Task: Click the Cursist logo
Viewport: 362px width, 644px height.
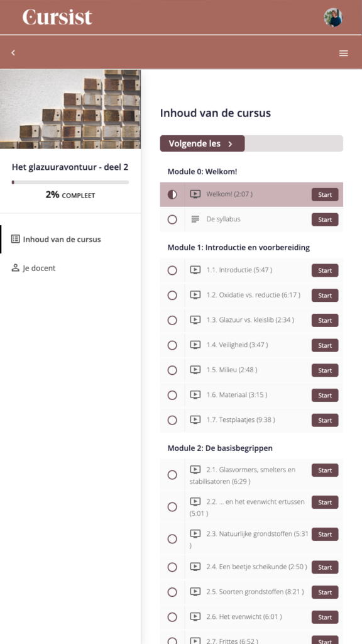Action: (55, 18)
